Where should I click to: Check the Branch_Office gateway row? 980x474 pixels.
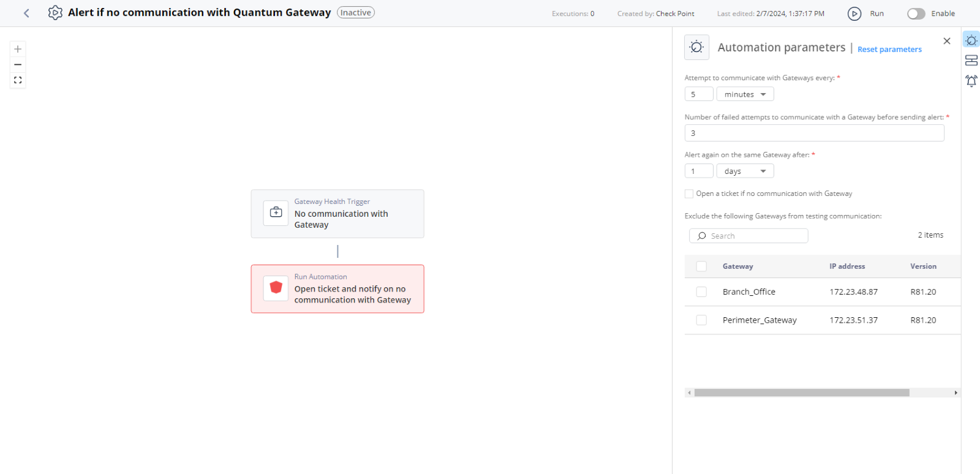pyautogui.click(x=701, y=292)
